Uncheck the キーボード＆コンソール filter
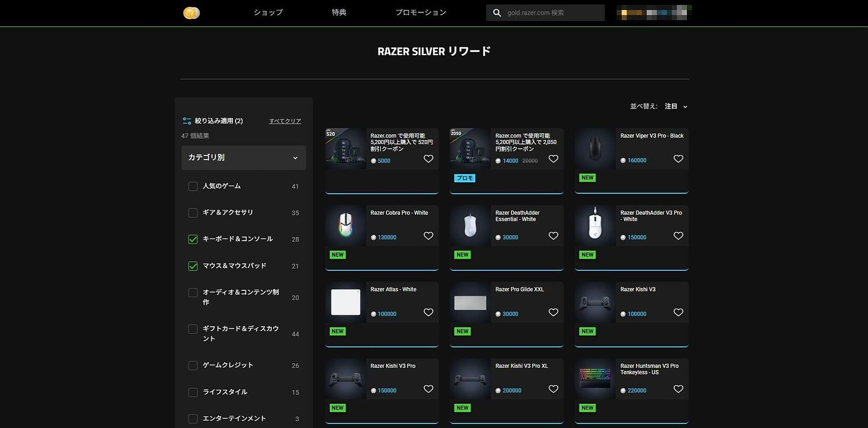 click(193, 239)
